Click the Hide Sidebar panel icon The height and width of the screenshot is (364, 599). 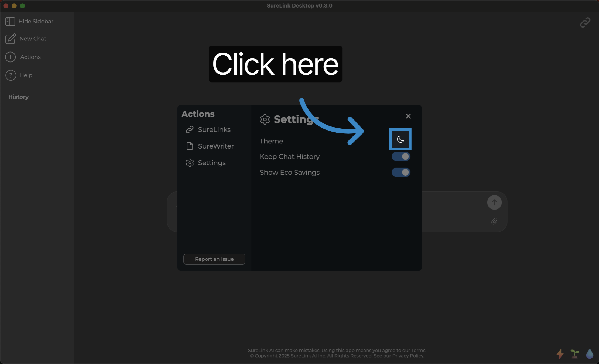click(x=10, y=21)
